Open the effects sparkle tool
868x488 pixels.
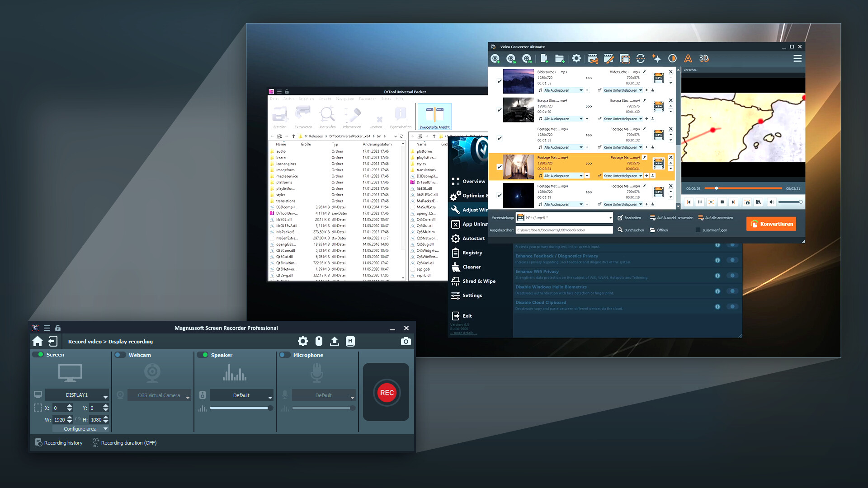[657, 59]
